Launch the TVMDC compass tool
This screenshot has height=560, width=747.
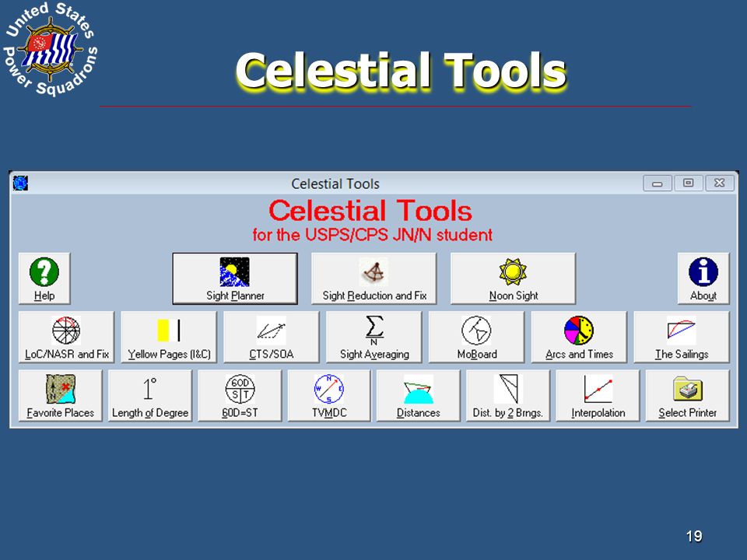tap(329, 395)
